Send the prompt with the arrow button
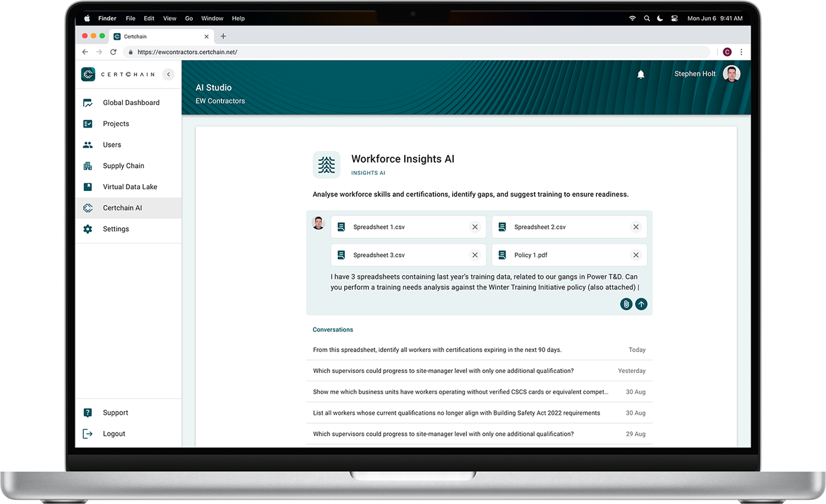This screenshot has width=826, height=504. [641, 304]
